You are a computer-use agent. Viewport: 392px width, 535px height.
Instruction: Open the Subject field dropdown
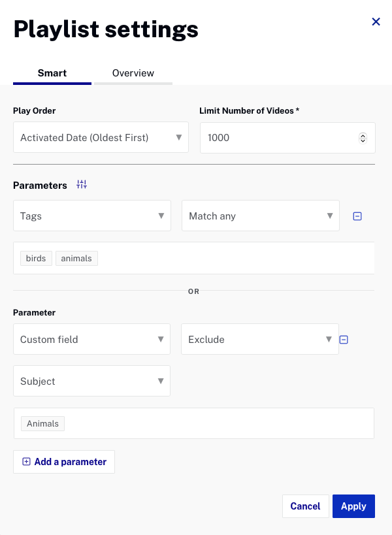coord(91,381)
